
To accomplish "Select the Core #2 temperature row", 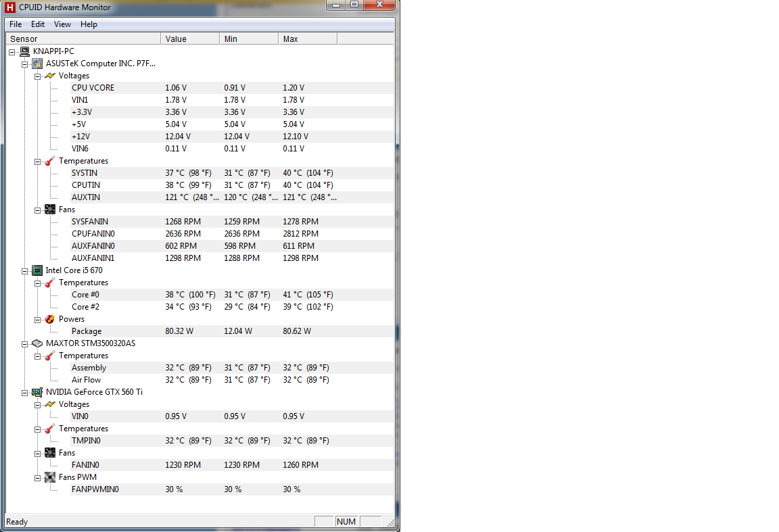I will click(x=232, y=307).
